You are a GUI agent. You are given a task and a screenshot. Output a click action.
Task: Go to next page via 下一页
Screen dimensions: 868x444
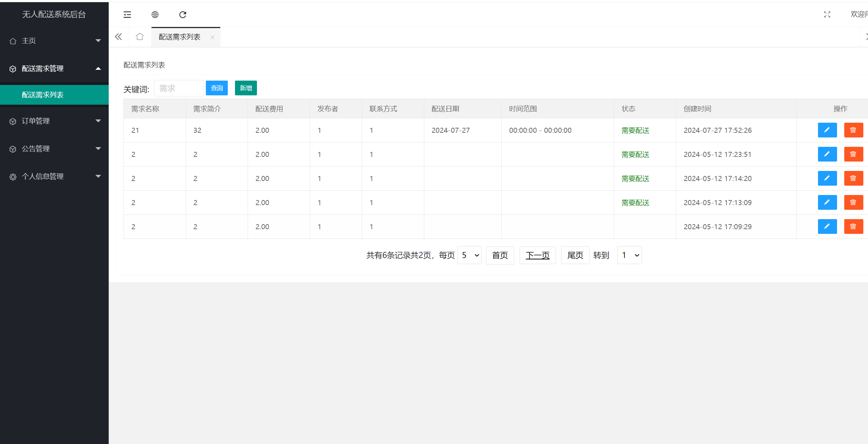click(537, 255)
